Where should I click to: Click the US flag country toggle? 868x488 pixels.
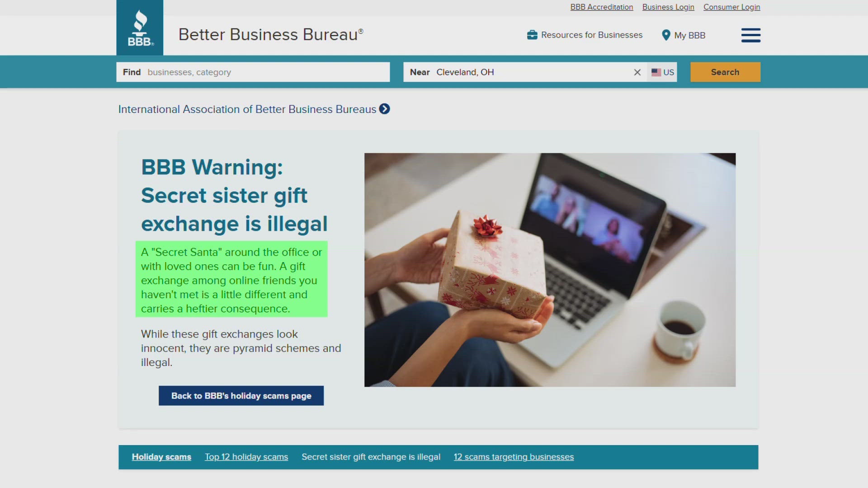pyautogui.click(x=662, y=72)
